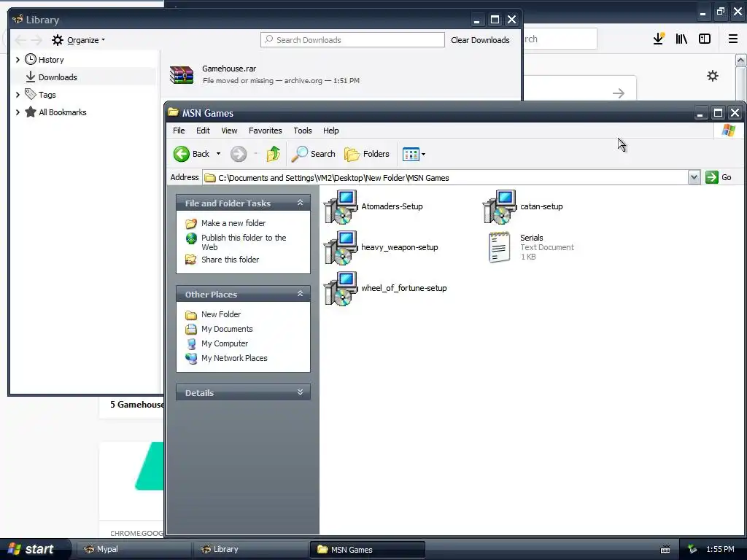Click the Search magnifier in Explorer toolbar
Viewport: 747px width, 560px height.
point(300,154)
